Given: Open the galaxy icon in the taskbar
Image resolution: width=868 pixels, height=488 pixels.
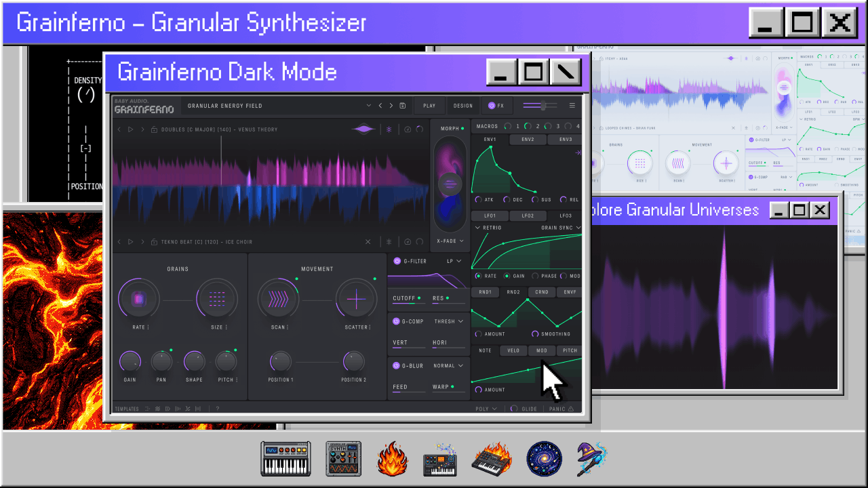Looking at the screenshot, I should [544, 459].
